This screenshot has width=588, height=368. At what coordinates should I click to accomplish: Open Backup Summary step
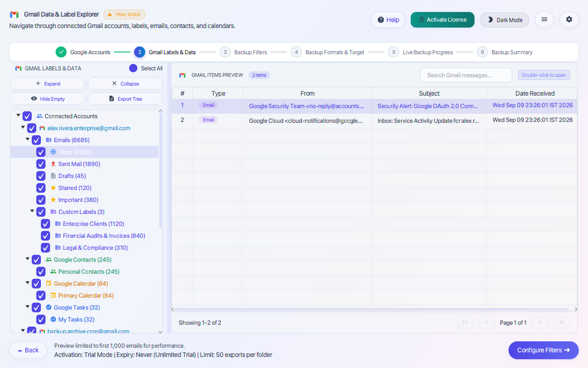[x=505, y=52]
